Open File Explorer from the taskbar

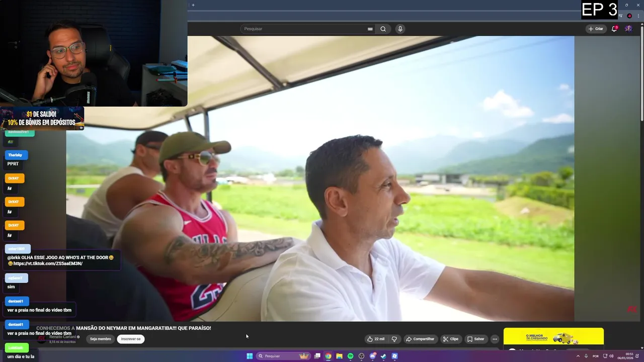(340, 356)
